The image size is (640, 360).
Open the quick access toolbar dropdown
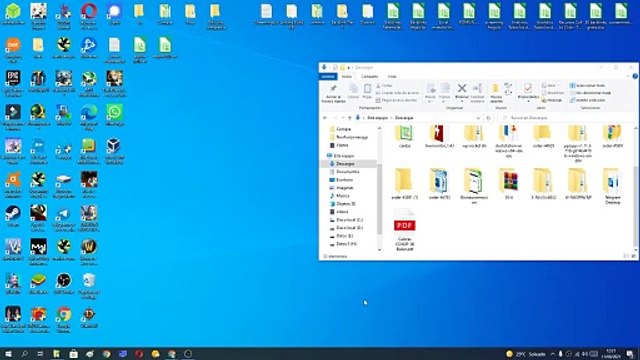(x=349, y=68)
